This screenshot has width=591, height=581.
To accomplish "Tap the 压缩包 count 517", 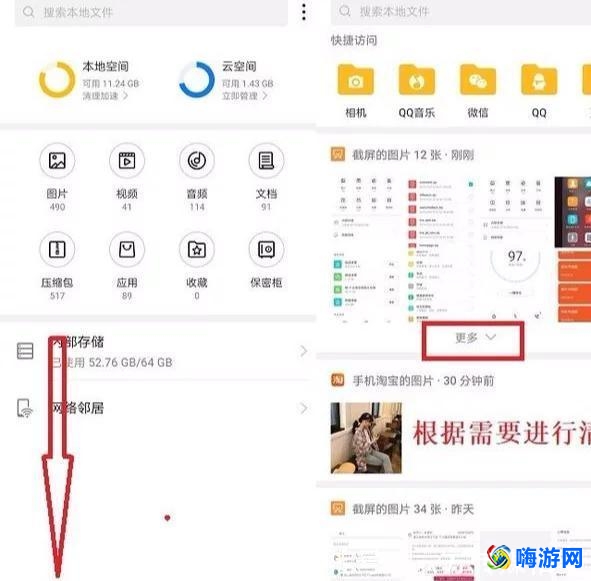I will point(57,296).
